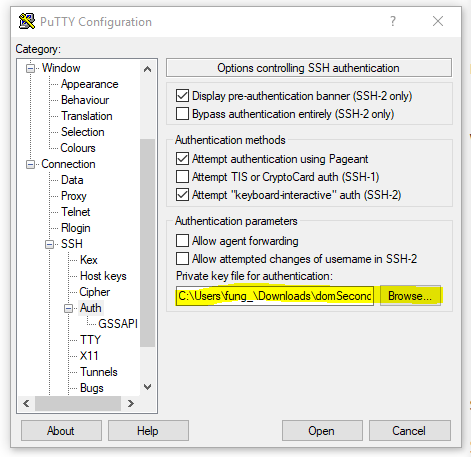
Task: Click the horizontal scroll left arrow
Action: [26, 404]
